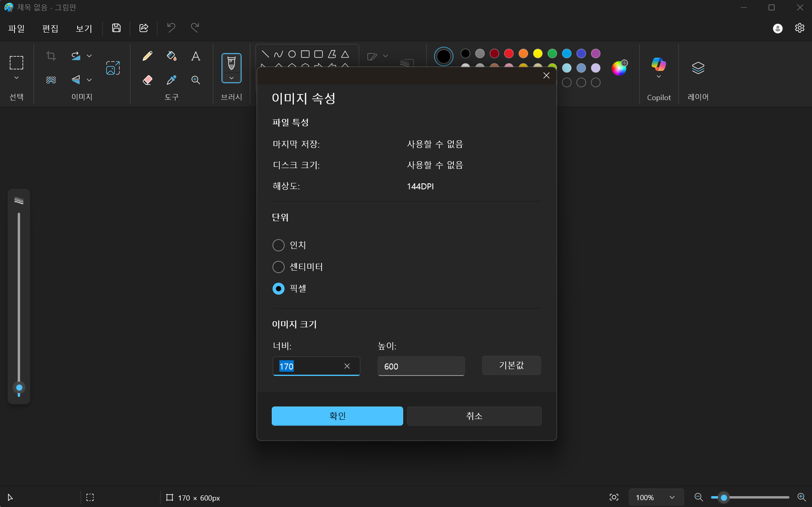
Task: Open the 파일 menu
Action: (16, 28)
